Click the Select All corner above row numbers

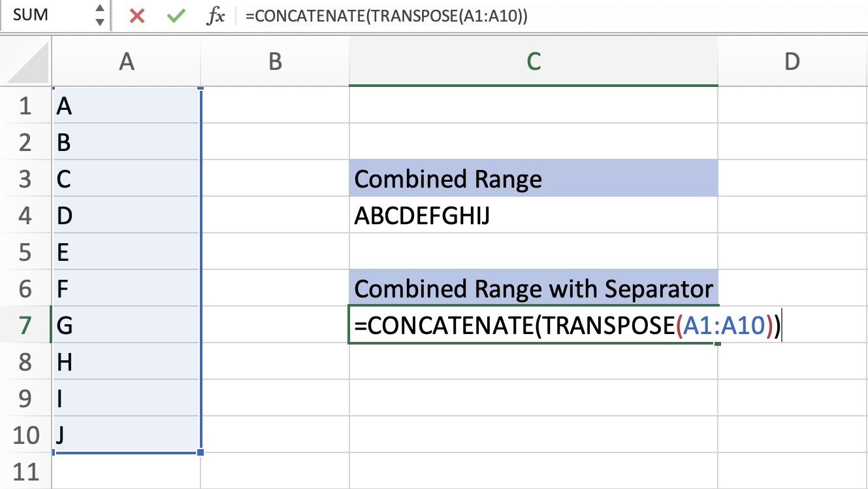pyautogui.click(x=25, y=62)
